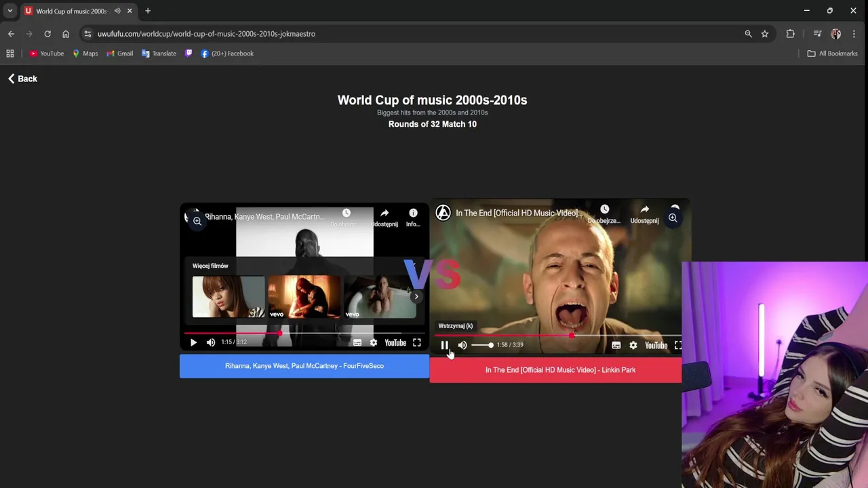Open the Chrome profile avatar
The image size is (868, 488).
(835, 34)
